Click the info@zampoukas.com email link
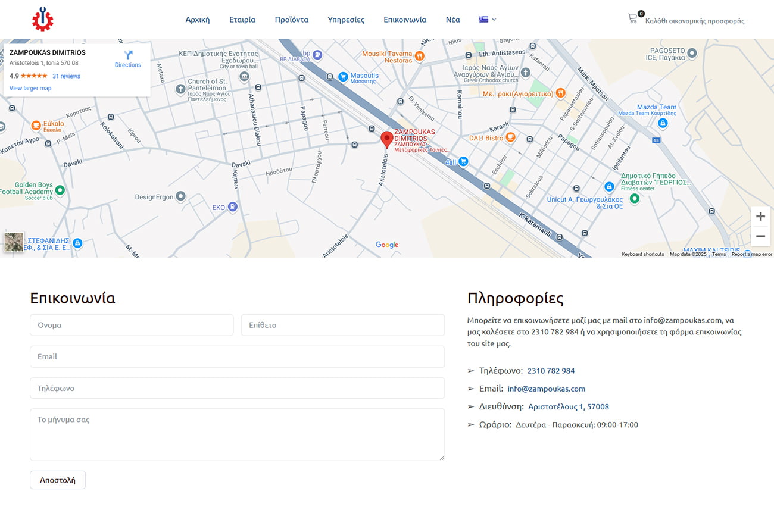 click(x=547, y=389)
